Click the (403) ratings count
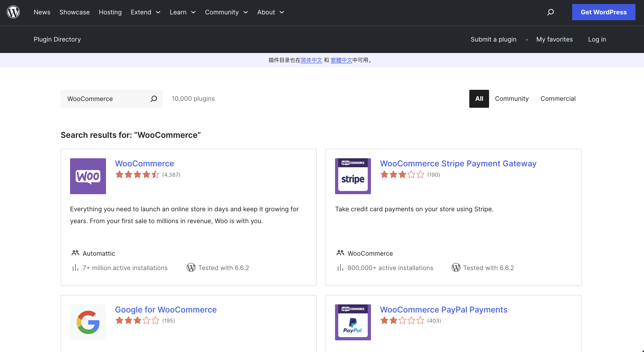The image size is (644, 352). 434,321
